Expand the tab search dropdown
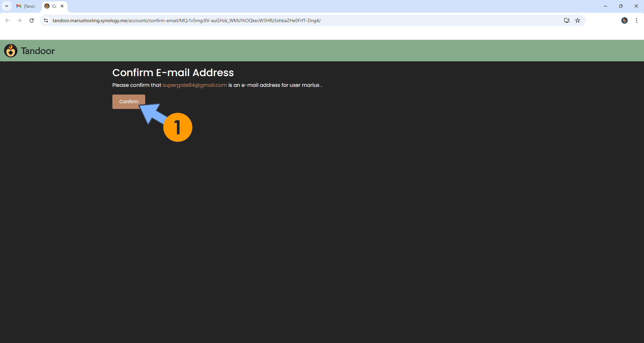644x343 pixels. pos(7,6)
